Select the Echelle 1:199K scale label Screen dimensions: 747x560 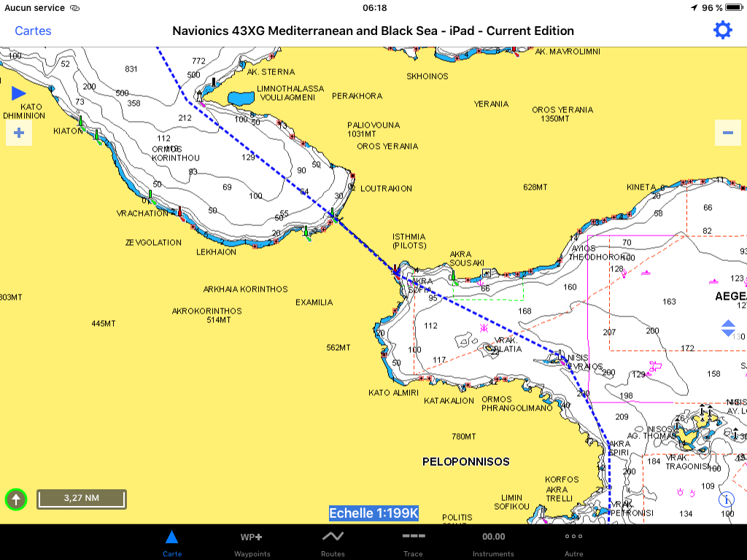pyautogui.click(x=374, y=513)
